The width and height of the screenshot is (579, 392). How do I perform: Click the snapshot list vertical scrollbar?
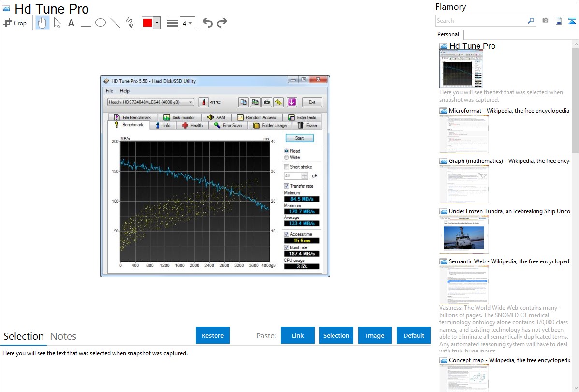coord(575,100)
